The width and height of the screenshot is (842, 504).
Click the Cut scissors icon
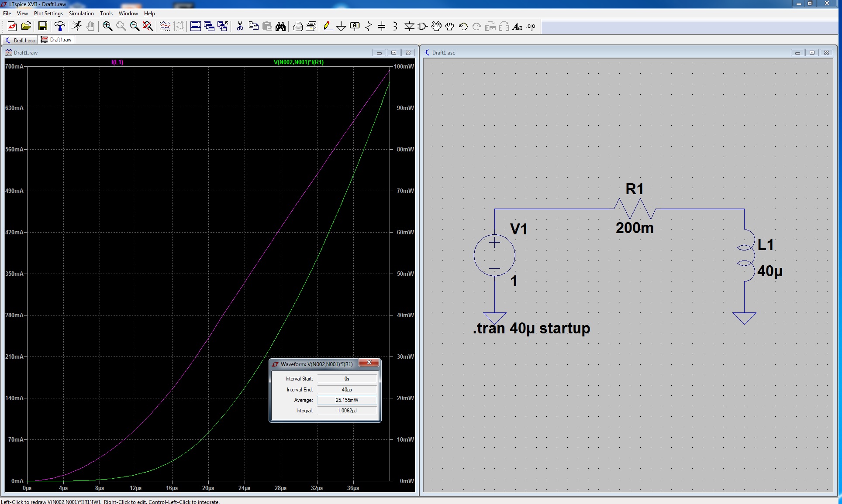point(240,27)
